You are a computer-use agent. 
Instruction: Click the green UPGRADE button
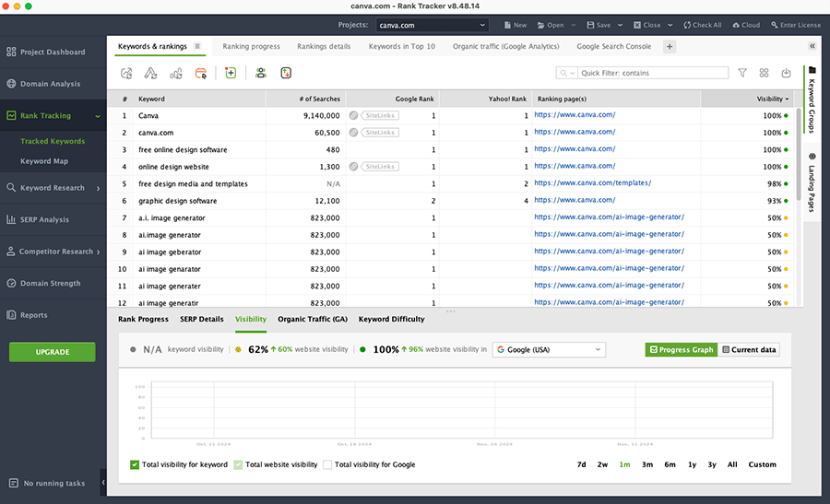click(x=53, y=352)
